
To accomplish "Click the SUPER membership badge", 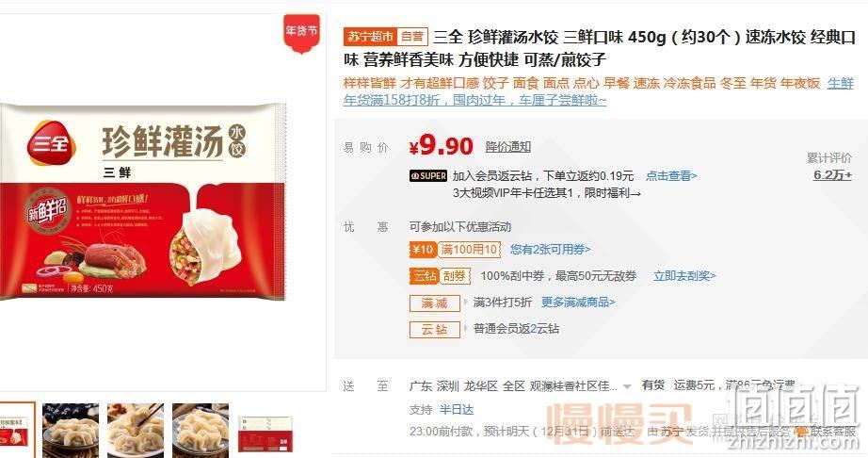I will pyautogui.click(x=428, y=176).
